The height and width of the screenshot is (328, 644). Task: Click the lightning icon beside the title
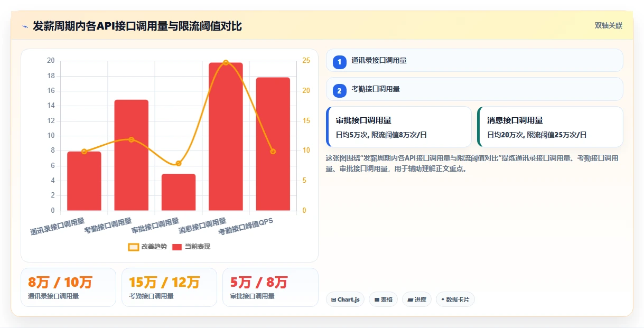(x=25, y=26)
